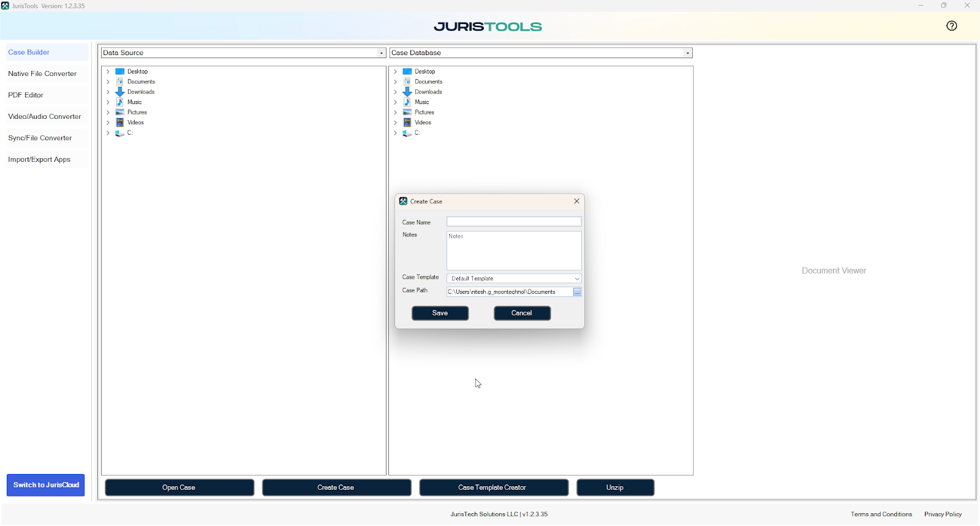Click Music folder icon in Case Database
980x526 pixels.
(x=407, y=102)
